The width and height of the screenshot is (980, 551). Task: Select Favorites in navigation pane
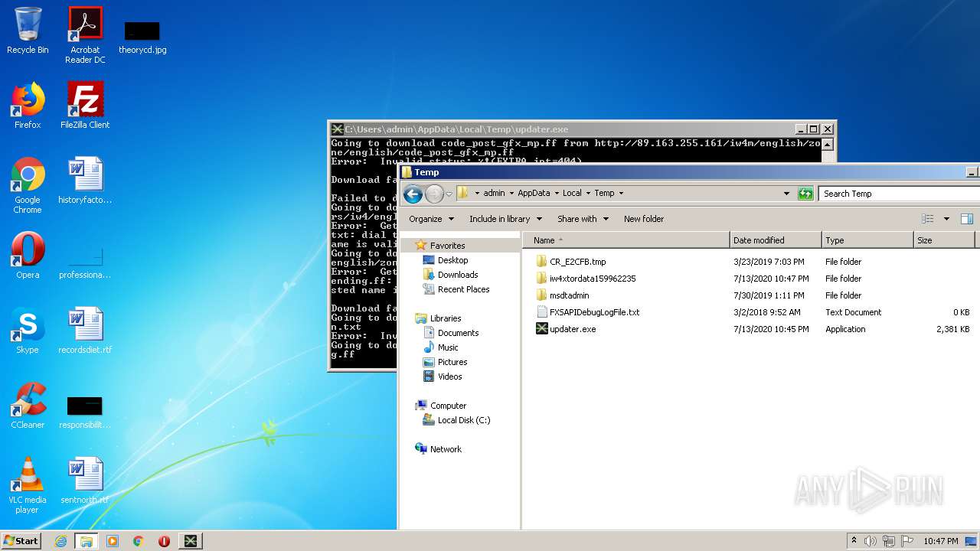[x=447, y=246]
